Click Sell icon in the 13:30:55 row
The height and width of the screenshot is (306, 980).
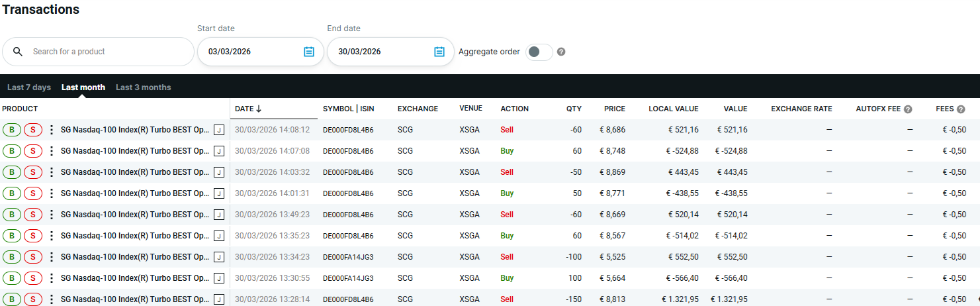tap(33, 278)
